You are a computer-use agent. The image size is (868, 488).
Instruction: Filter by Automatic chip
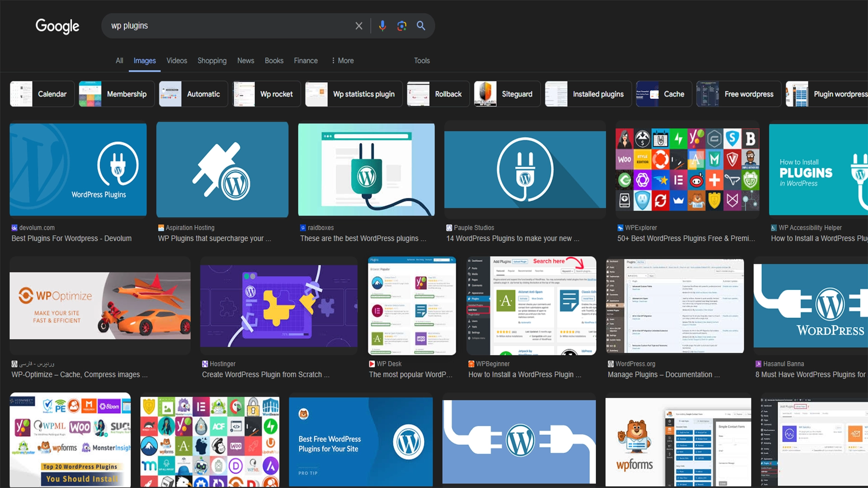193,94
